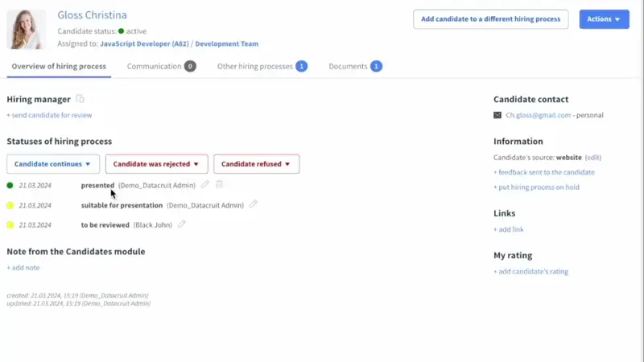Open the Other hiring processes tab

255,66
